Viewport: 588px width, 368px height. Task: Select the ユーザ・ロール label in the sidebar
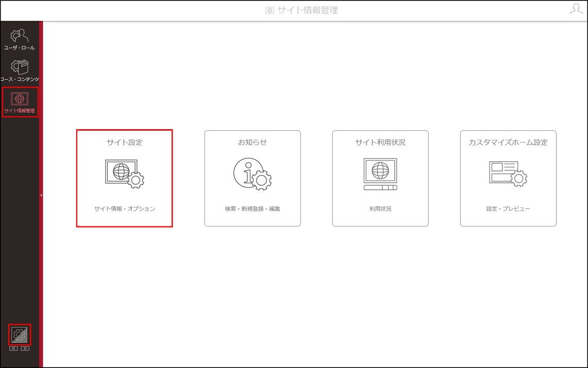point(20,48)
